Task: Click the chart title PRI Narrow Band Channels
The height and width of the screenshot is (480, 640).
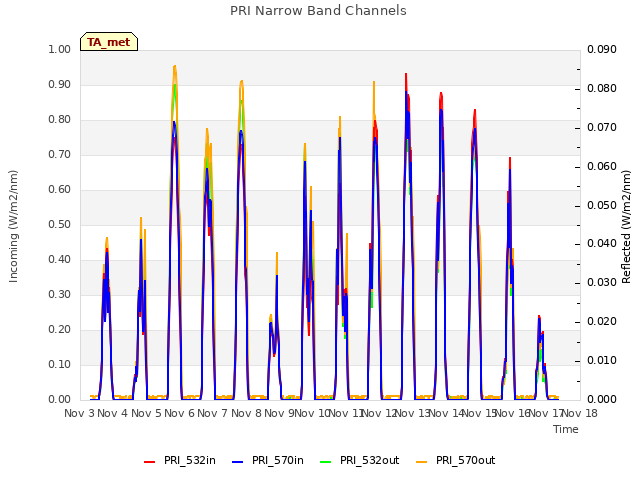Action: pos(318,11)
